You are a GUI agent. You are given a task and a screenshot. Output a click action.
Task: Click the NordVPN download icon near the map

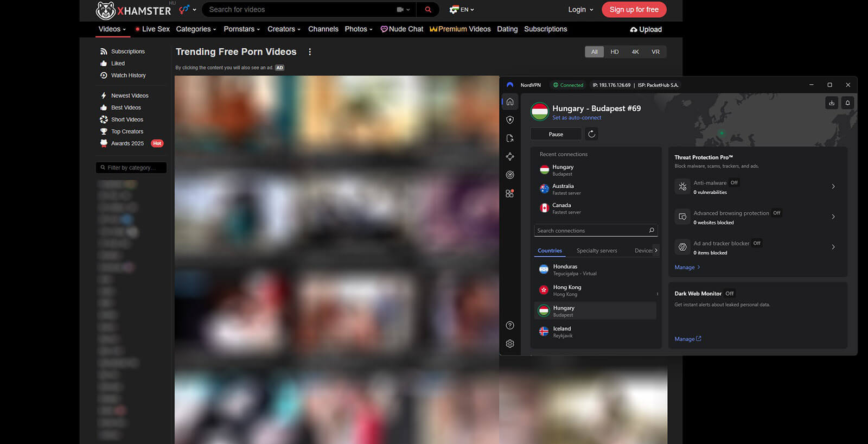(832, 103)
